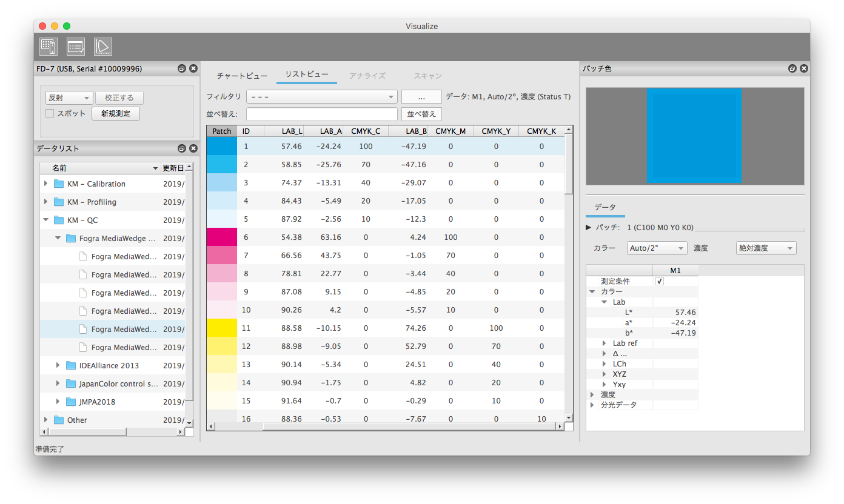This screenshot has height=504, width=844.
Task: Expand the 濃度 row in patch data
Action: pyautogui.click(x=592, y=395)
